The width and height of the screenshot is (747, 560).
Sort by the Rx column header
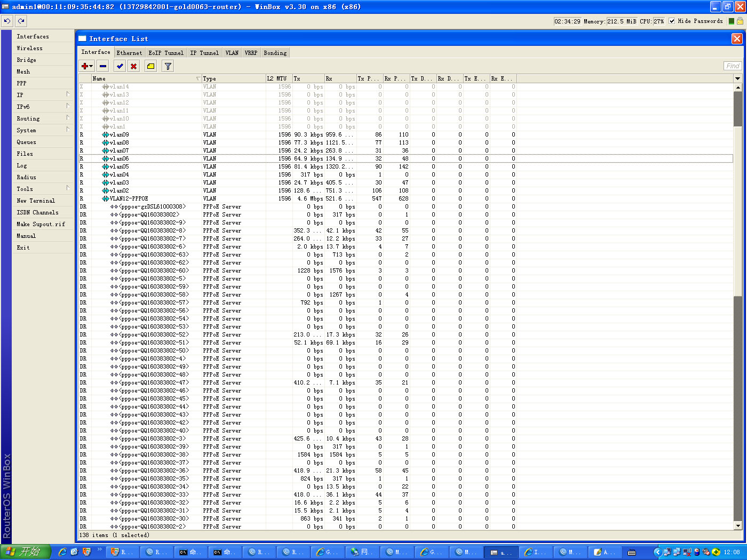pyautogui.click(x=340, y=78)
